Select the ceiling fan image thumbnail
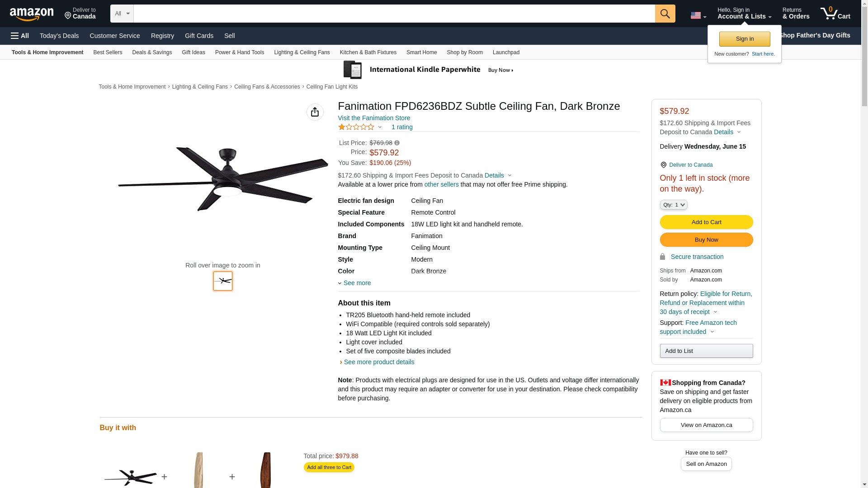Viewport: 868px width, 488px height. (223, 281)
